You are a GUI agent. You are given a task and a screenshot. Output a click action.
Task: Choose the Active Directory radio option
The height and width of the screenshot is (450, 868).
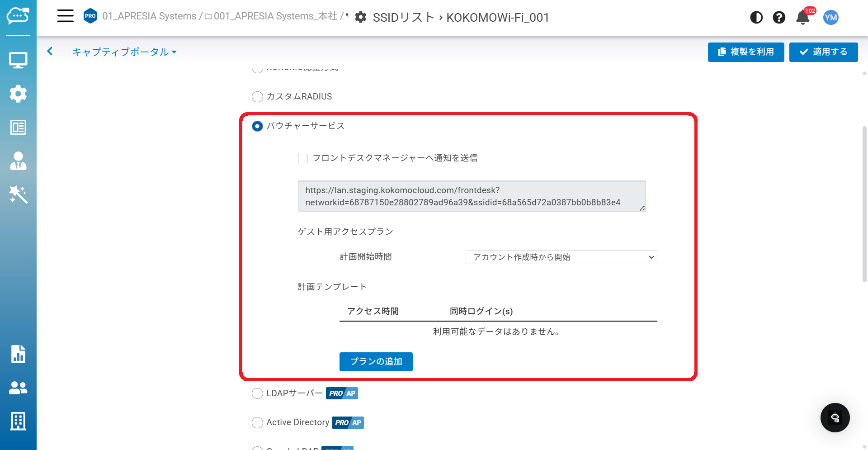[x=257, y=422]
